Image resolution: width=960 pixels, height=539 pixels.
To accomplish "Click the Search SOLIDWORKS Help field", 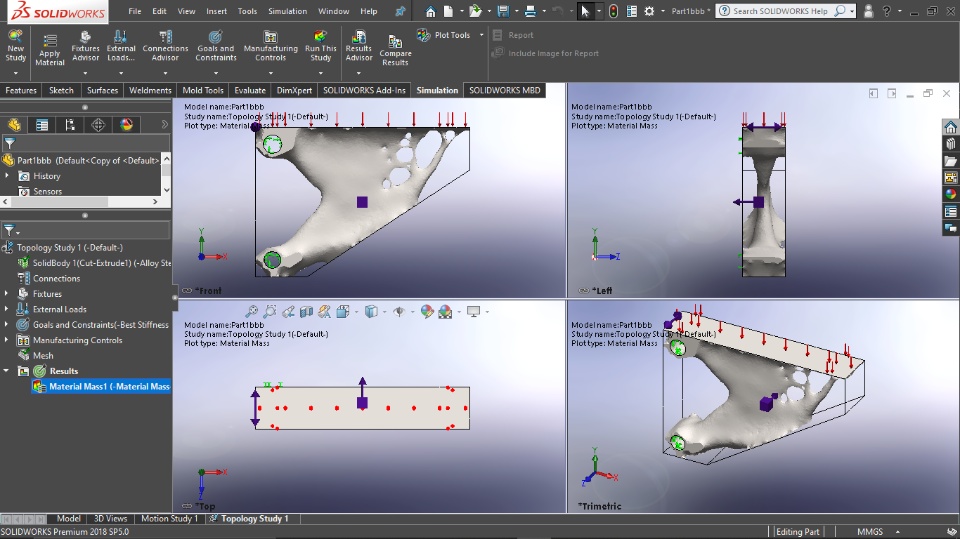I will tap(780, 11).
